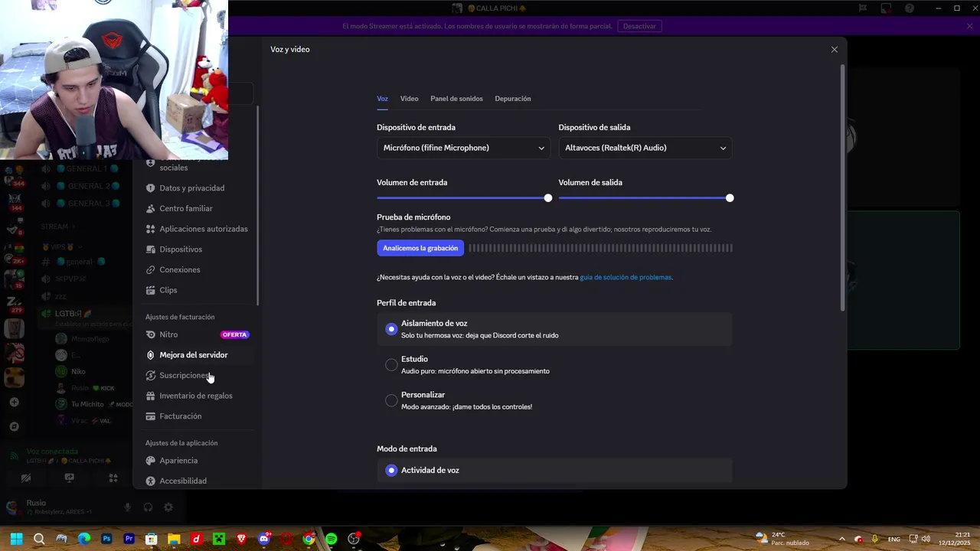Open Minecraft from the taskbar
980x551 pixels.
(219, 539)
